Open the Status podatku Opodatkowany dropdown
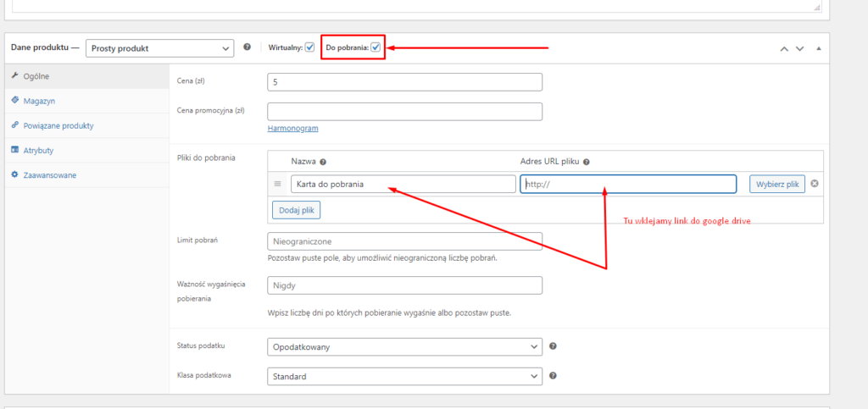Viewport: 868px width, 409px height. [404, 346]
